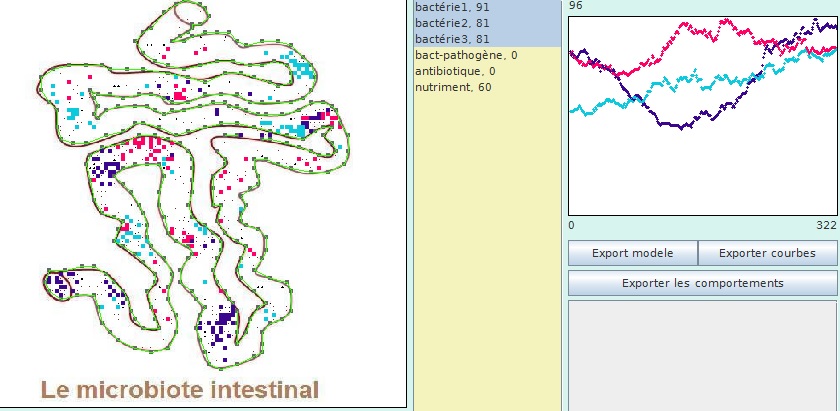Click Exporter les comportements
The width and height of the screenshot is (840, 411).
click(702, 283)
